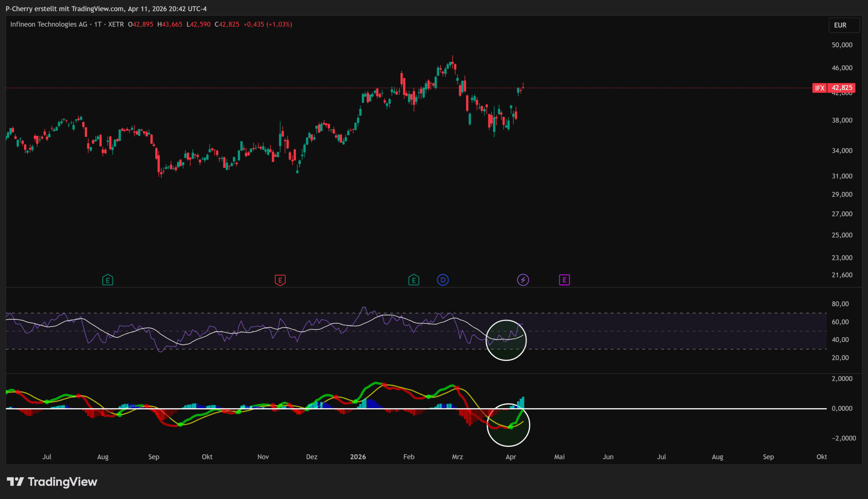This screenshot has height=499, width=868.
Task: Click the 80,00 level on RSI scale
Action: [x=840, y=304]
